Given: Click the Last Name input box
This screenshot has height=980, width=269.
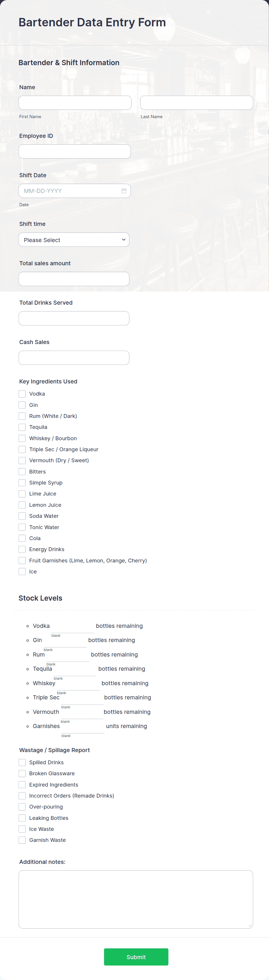Looking at the screenshot, I should click(196, 103).
